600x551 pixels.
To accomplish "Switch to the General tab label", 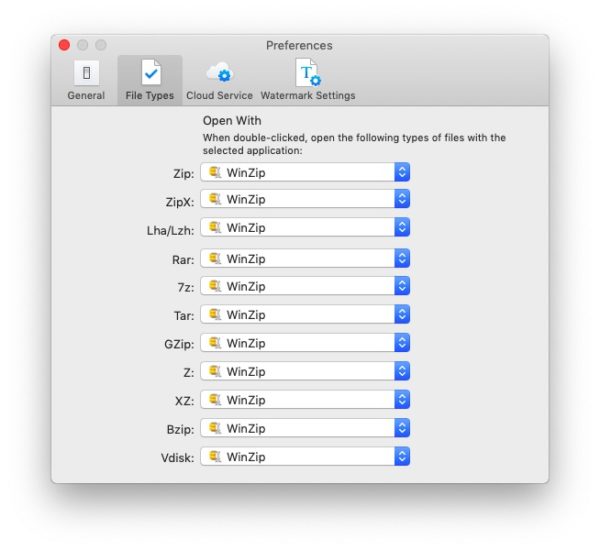I will (86, 95).
